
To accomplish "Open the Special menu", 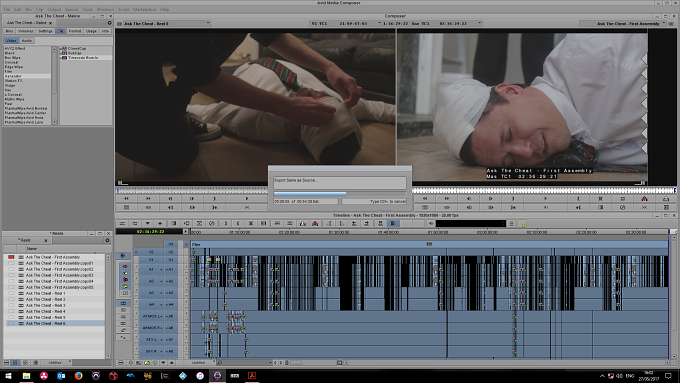I will (72, 9).
